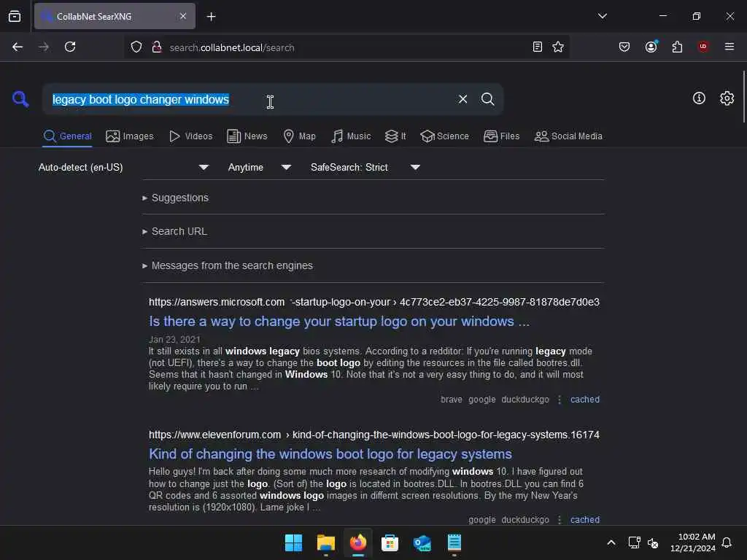The width and height of the screenshot is (747, 560).
Task: Go back to the previous page
Action: (18, 47)
